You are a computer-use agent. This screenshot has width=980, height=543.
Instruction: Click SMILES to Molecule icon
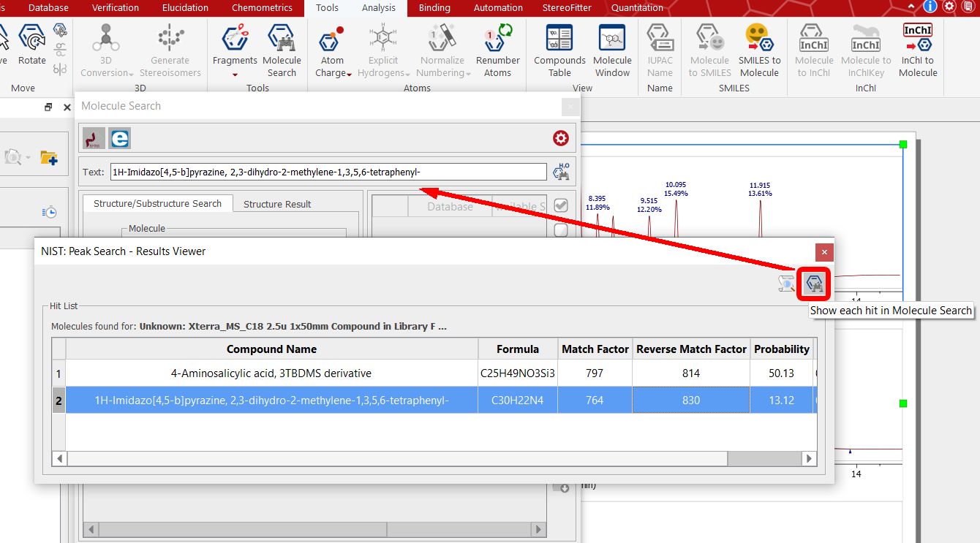click(759, 50)
